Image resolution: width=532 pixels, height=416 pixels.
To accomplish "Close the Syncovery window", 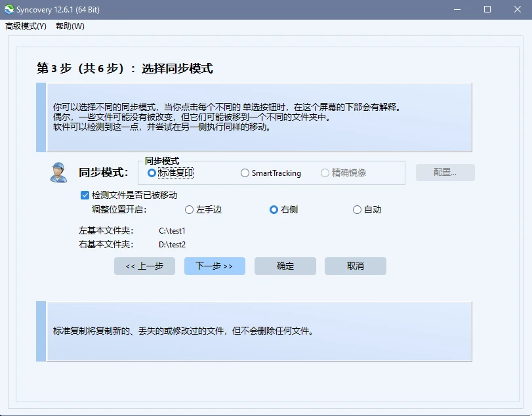I will 518,9.
